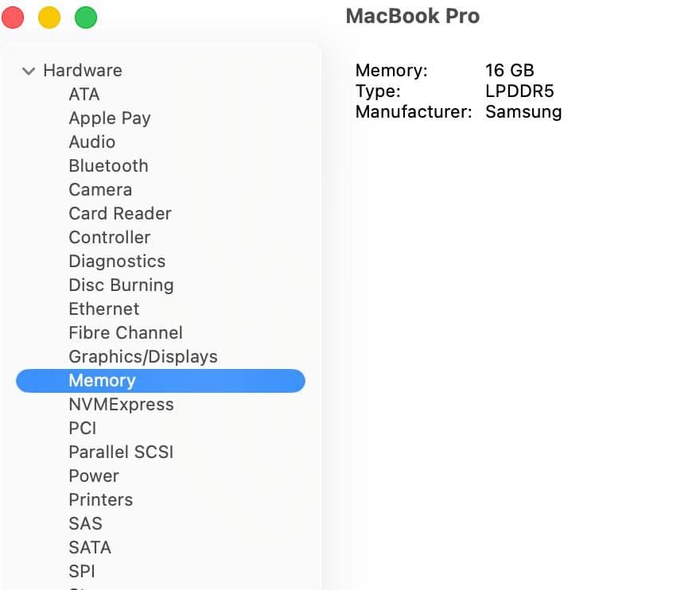Click the green zoom window button
Viewport: 700px width, 590px height.
pos(85,16)
